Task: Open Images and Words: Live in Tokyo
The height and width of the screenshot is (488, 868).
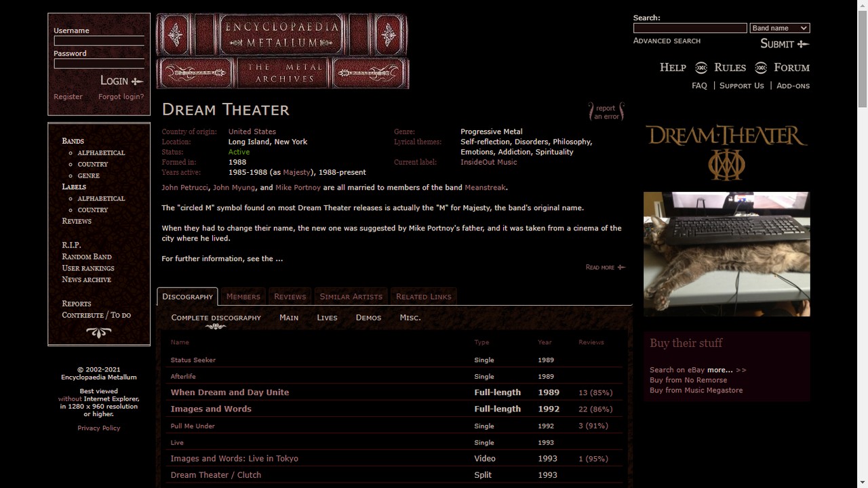Action: point(235,458)
